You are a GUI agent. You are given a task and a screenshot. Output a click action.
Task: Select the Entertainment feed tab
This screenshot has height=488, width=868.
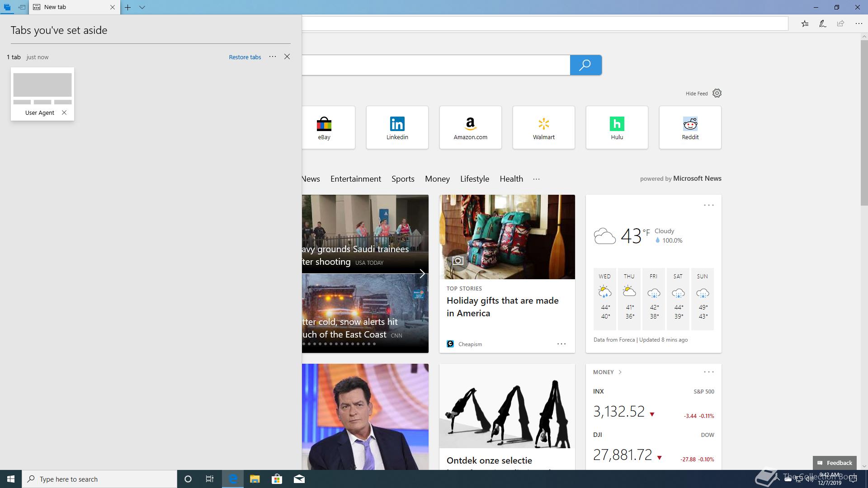pyautogui.click(x=356, y=179)
